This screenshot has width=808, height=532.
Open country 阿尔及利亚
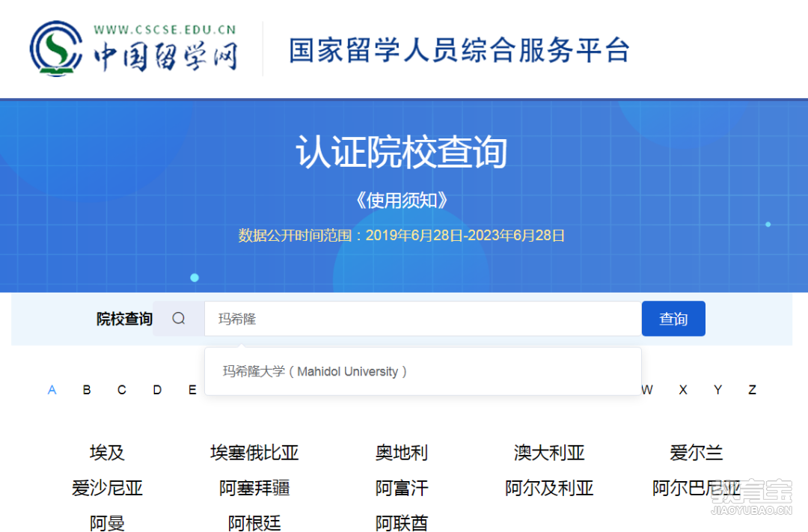[x=549, y=488]
